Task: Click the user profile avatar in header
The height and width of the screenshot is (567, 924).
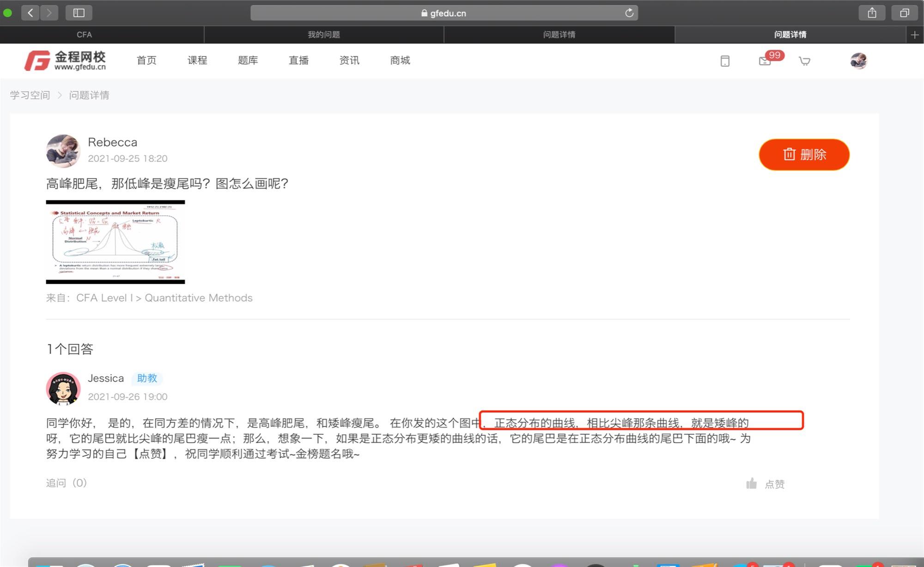Action: point(858,61)
